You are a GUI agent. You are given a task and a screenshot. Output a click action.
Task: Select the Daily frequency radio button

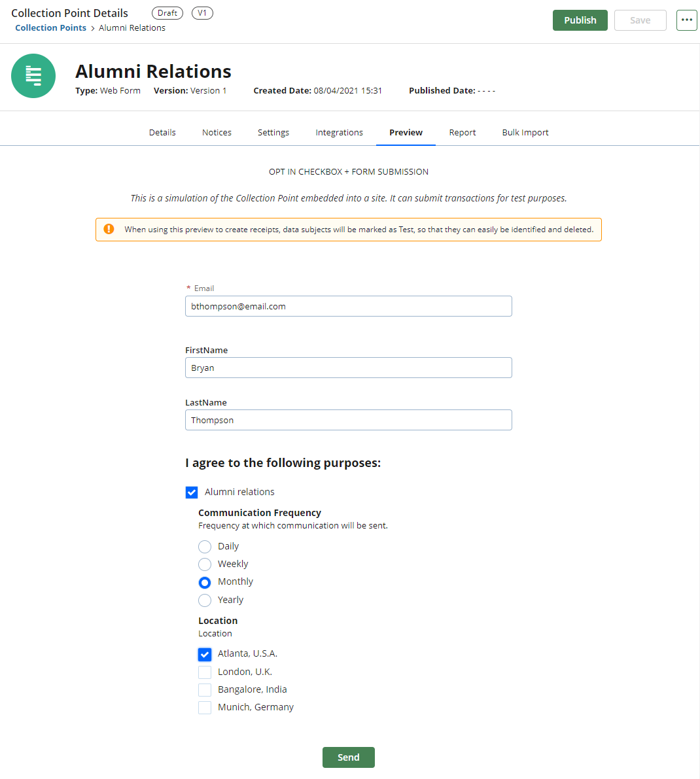pyautogui.click(x=205, y=547)
